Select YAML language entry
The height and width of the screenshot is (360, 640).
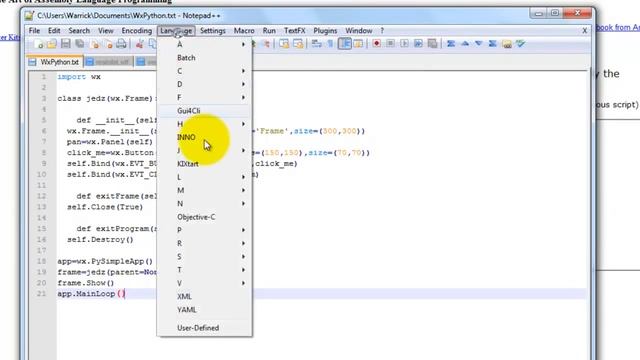point(204,309)
